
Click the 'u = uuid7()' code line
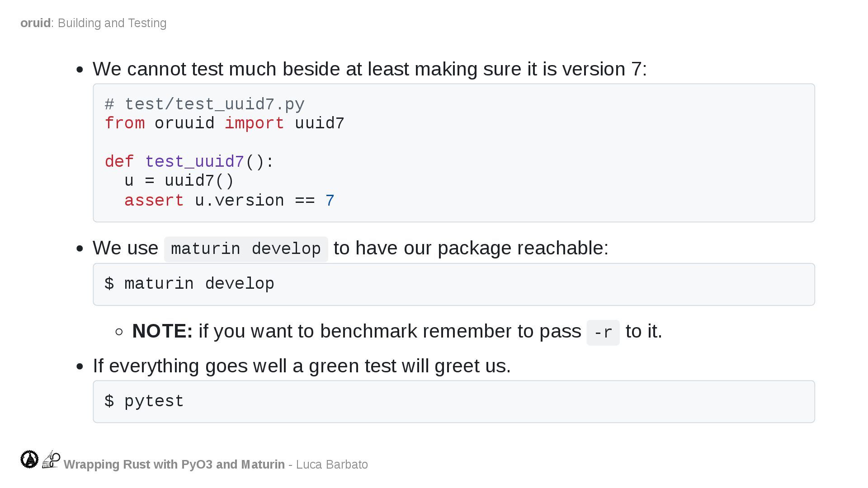(x=179, y=181)
